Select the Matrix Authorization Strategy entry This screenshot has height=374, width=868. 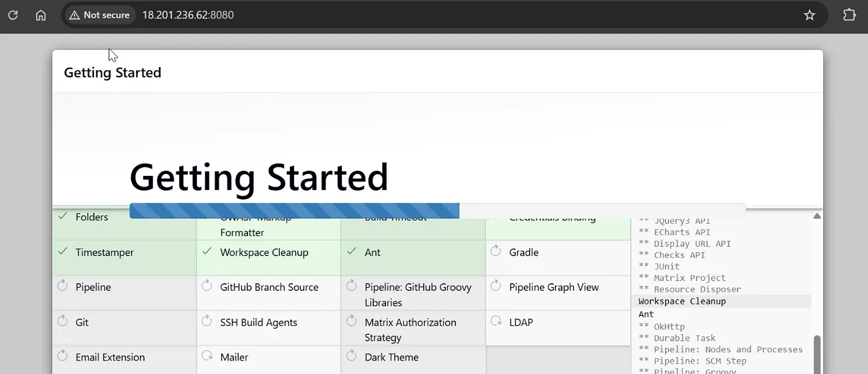pos(410,329)
